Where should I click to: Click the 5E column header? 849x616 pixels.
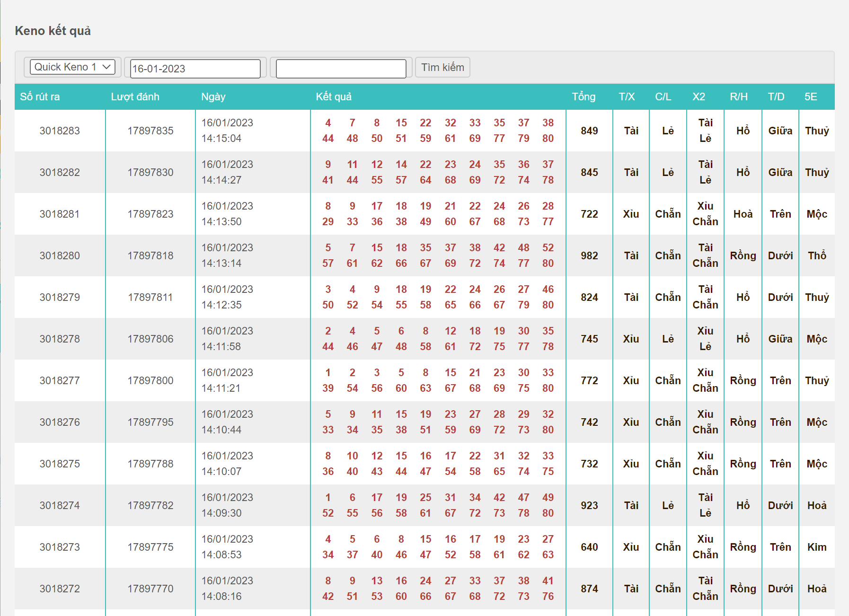click(x=811, y=97)
